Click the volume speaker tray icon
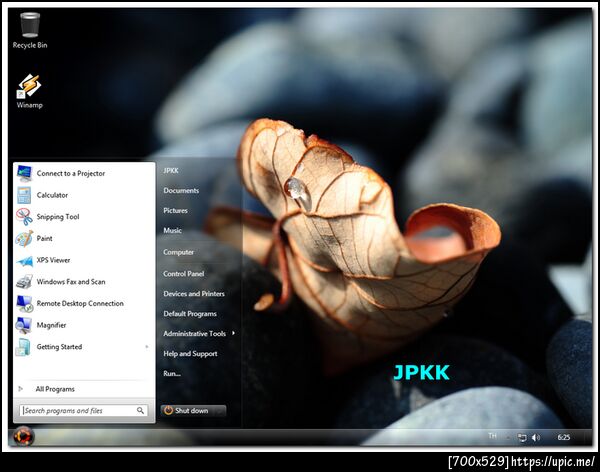 tap(536, 438)
